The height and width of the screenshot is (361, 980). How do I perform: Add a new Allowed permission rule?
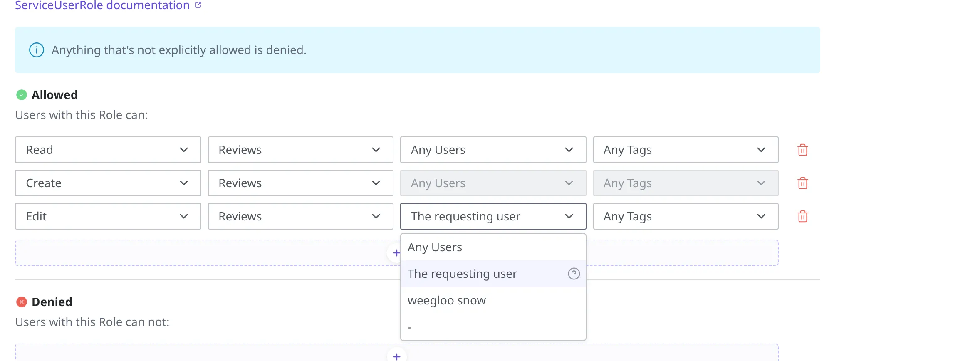[396, 253]
